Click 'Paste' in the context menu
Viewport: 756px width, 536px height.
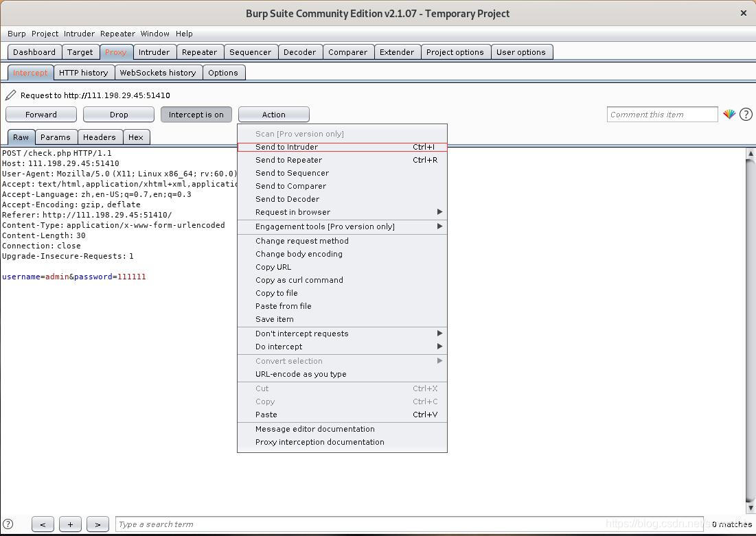pos(343,415)
